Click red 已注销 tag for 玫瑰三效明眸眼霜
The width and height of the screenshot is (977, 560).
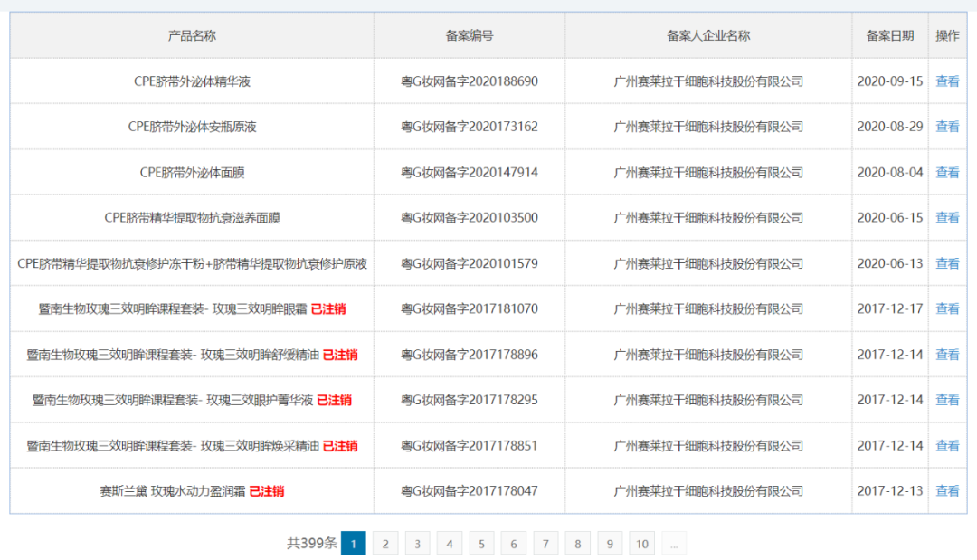pyautogui.click(x=328, y=308)
